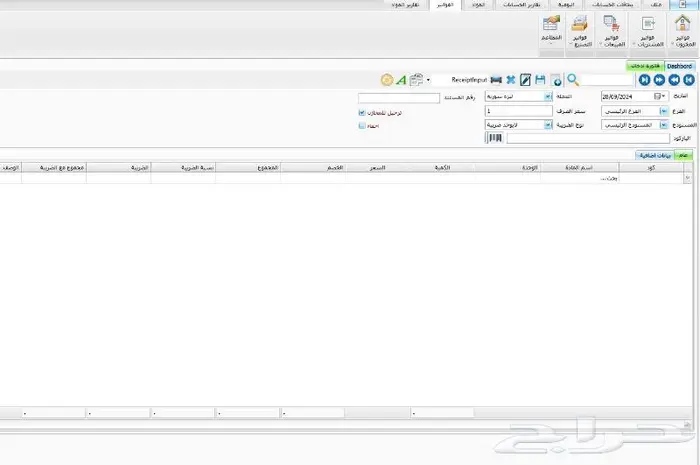Click the blue X delete icon

point(511,79)
